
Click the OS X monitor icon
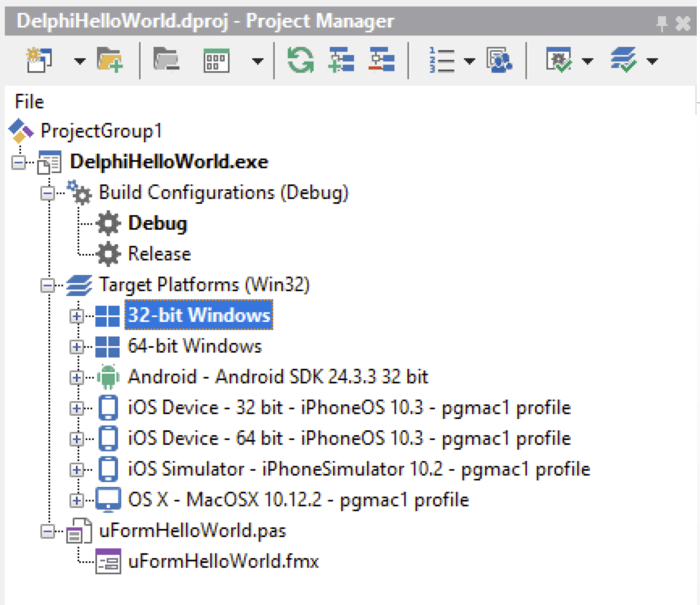point(108,500)
